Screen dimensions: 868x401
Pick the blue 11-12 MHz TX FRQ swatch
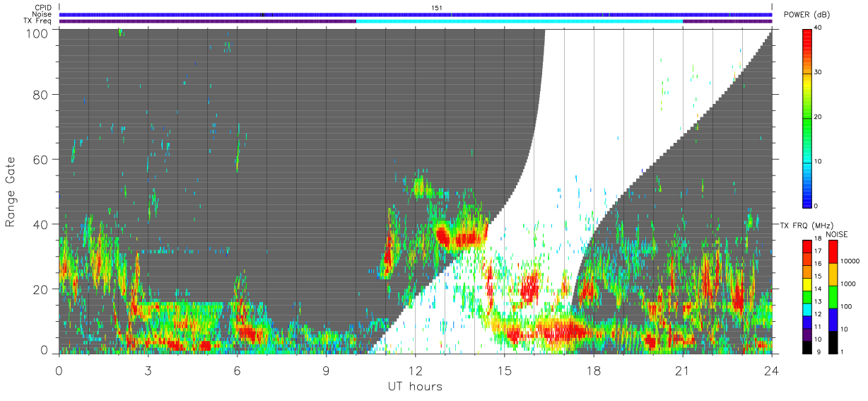pyautogui.click(x=807, y=321)
